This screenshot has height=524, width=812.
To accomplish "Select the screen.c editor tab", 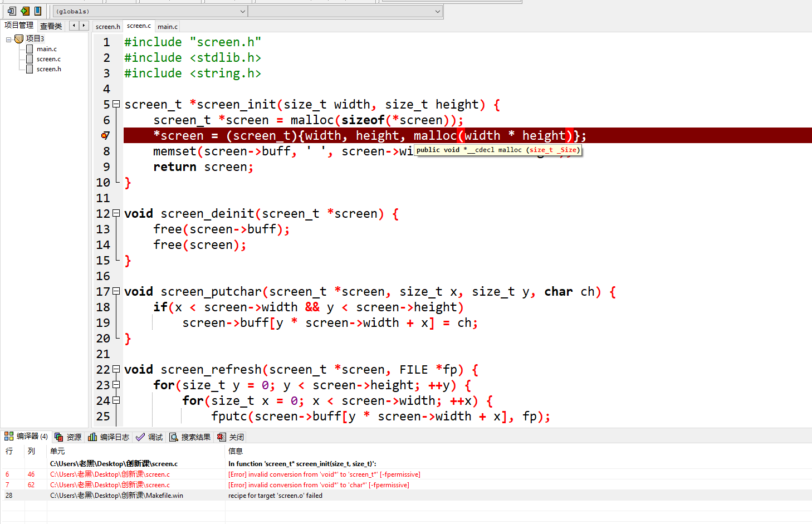I will point(139,26).
